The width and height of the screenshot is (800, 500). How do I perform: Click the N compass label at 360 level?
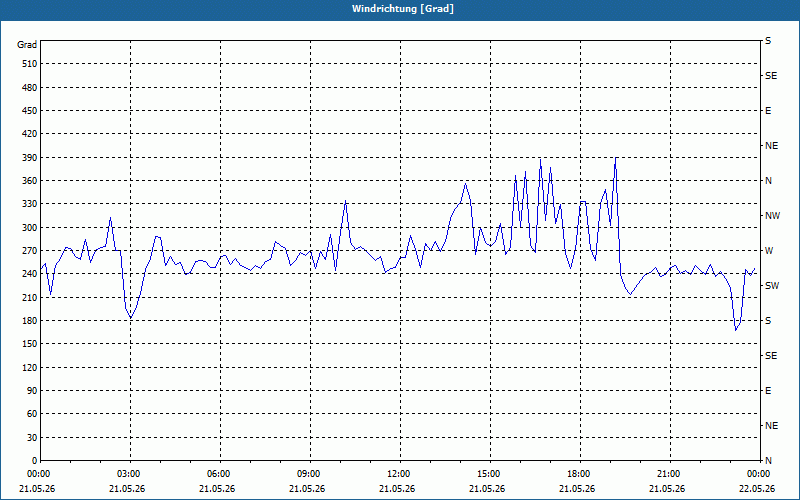coord(768,181)
